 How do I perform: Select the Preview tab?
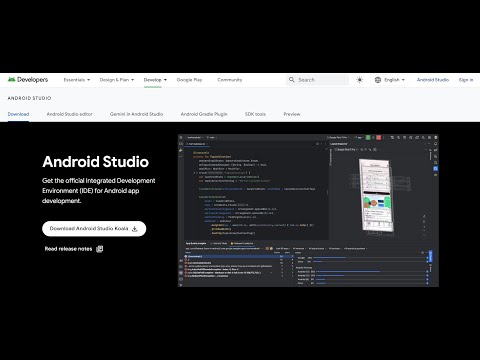(292, 114)
